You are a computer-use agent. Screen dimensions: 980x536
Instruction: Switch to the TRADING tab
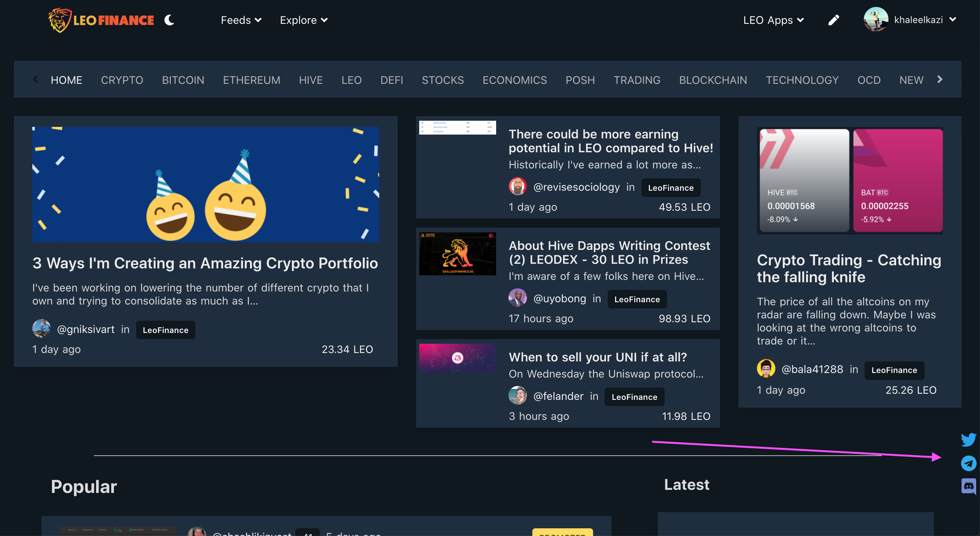point(637,80)
